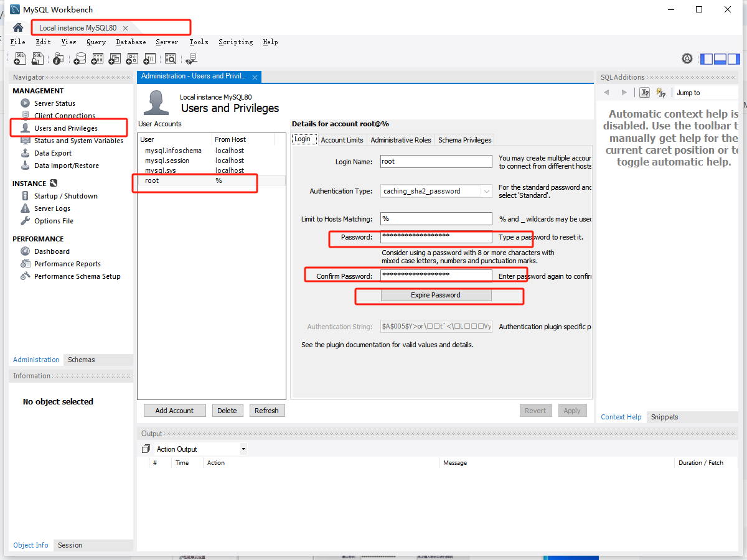Switch to the Snippets tab

[664, 417]
